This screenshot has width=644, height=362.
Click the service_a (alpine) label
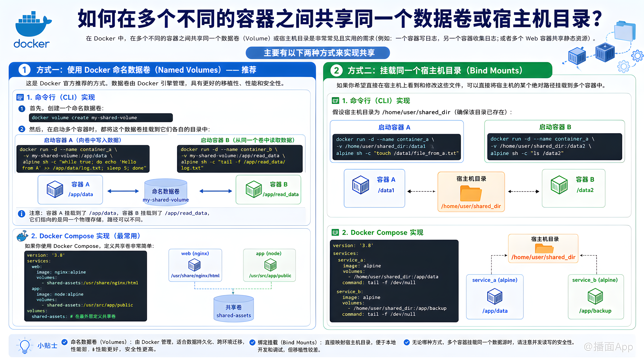[x=495, y=280]
